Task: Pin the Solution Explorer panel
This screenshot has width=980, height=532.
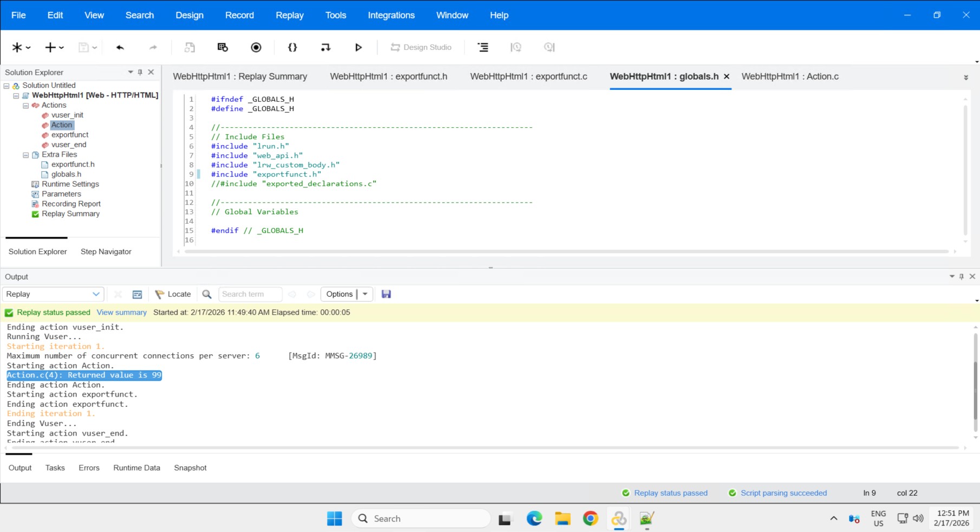Action: pos(140,72)
